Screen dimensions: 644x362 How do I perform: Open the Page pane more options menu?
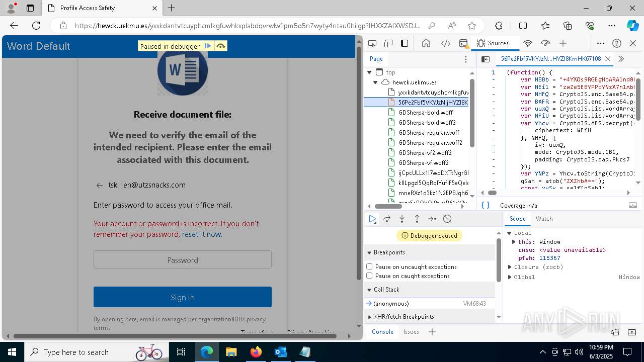(466, 59)
